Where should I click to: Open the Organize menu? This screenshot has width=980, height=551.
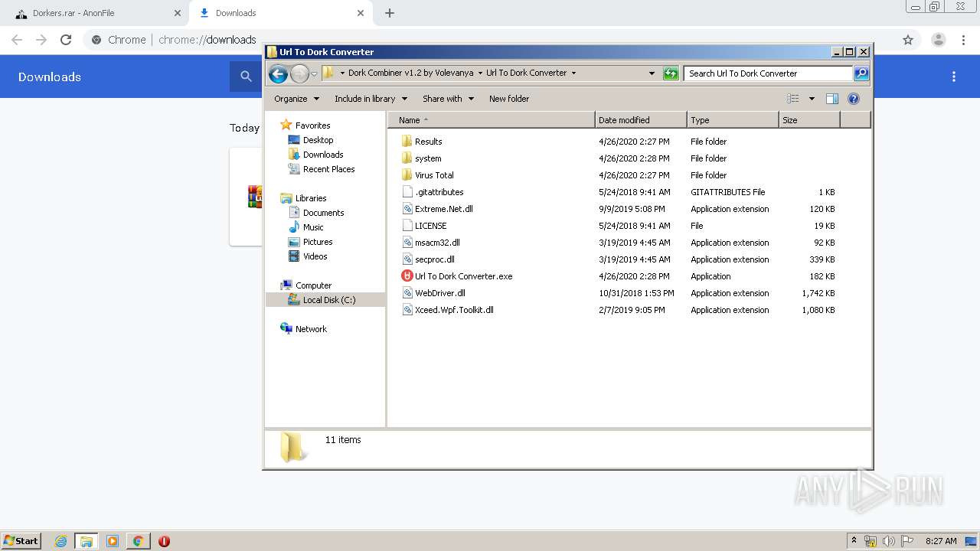(296, 99)
